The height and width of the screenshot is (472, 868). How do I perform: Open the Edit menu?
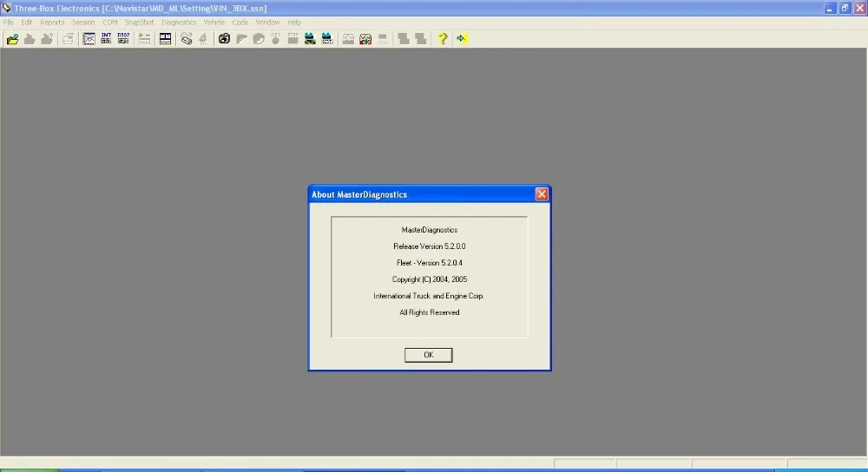[x=27, y=23]
